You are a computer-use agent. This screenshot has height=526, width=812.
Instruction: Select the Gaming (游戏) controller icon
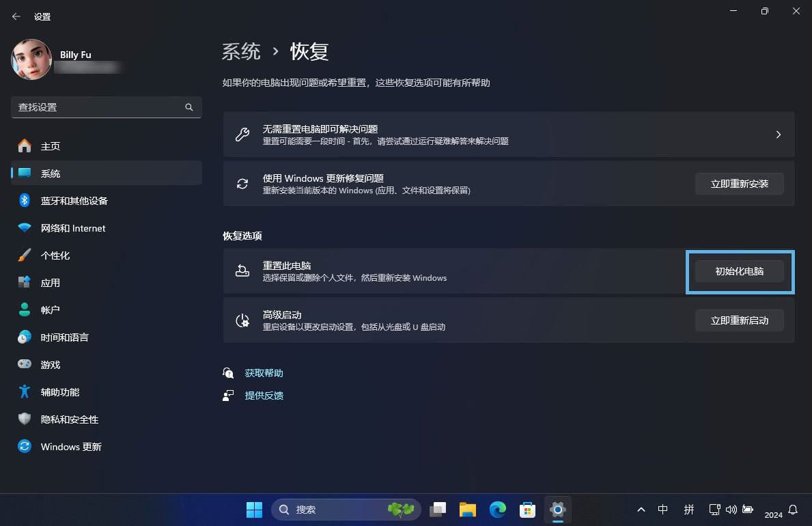click(25, 365)
